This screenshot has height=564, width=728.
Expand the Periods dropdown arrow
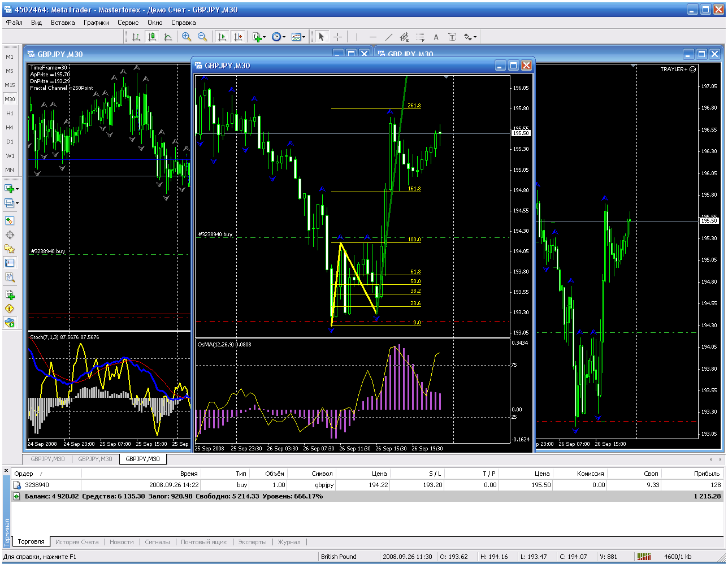tap(284, 37)
